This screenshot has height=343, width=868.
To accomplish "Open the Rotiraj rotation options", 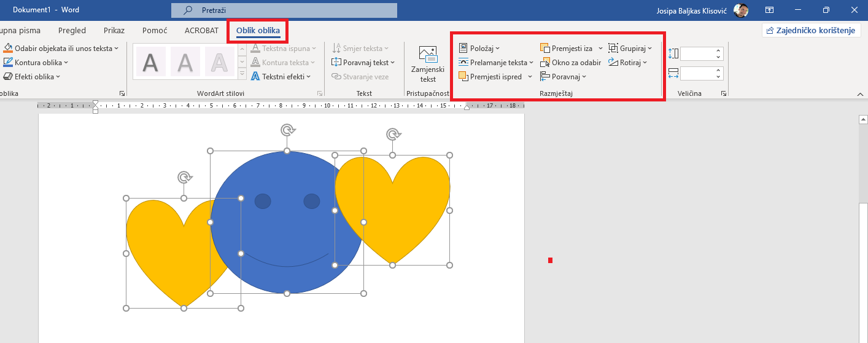I will coord(628,62).
